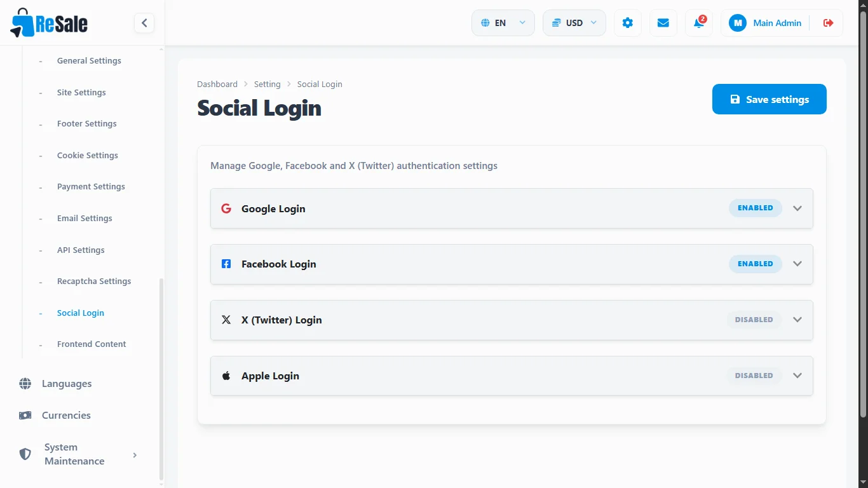
Task: Open the Currencies sidebar item
Action: point(66,416)
